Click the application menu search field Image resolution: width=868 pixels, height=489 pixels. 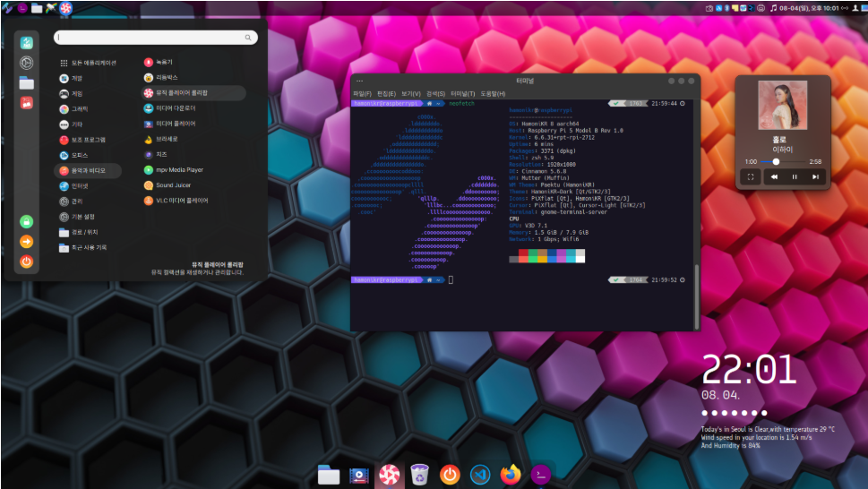(x=156, y=37)
